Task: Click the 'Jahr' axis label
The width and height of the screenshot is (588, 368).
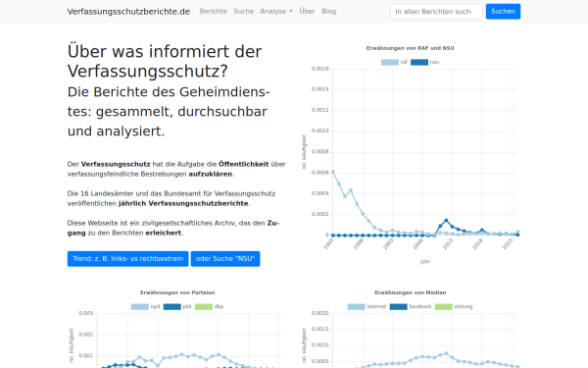Action: (425, 261)
